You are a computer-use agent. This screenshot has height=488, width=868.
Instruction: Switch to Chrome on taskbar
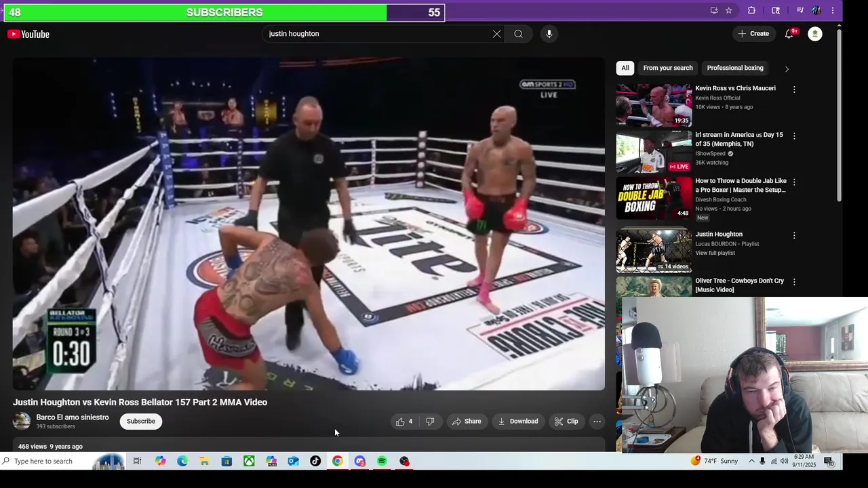(338, 462)
